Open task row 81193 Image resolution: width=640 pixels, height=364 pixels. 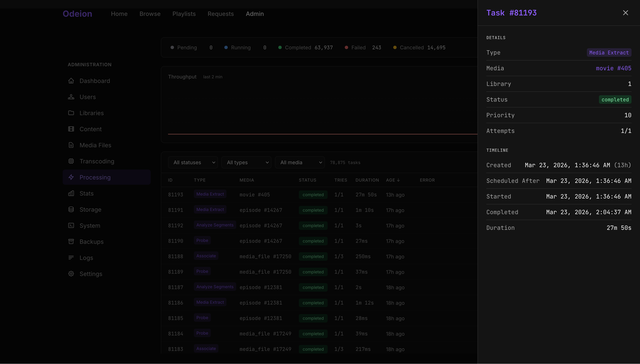coord(319,194)
